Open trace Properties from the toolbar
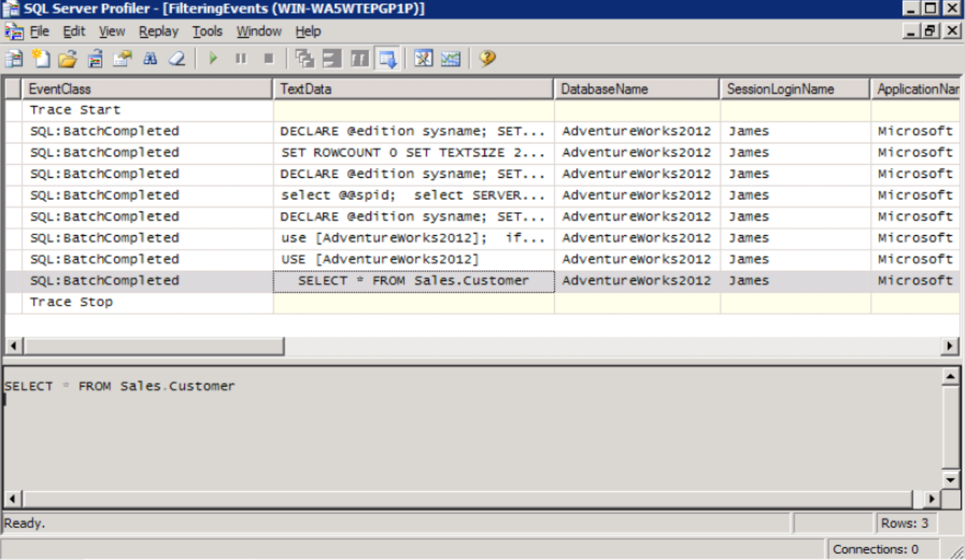Viewport: 966px width, 560px height. click(123, 59)
